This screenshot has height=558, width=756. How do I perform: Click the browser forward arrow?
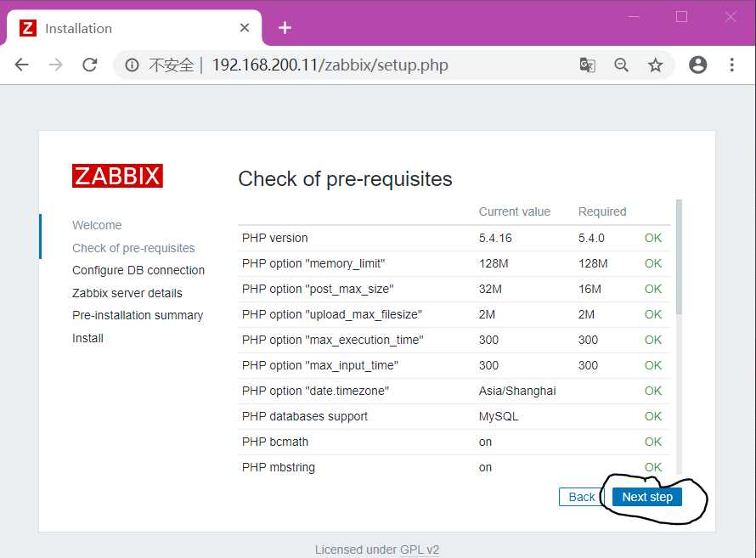[x=56, y=65]
